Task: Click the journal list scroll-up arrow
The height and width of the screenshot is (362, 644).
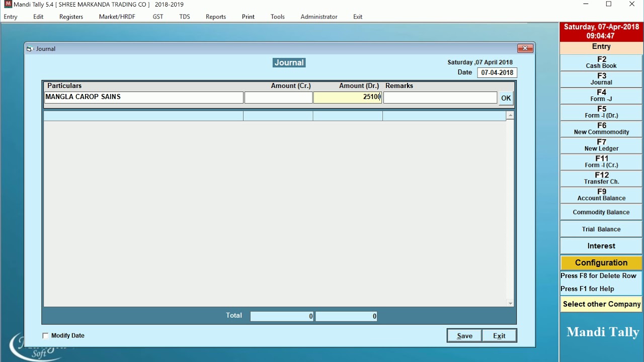Action: (x=510, y=116)
